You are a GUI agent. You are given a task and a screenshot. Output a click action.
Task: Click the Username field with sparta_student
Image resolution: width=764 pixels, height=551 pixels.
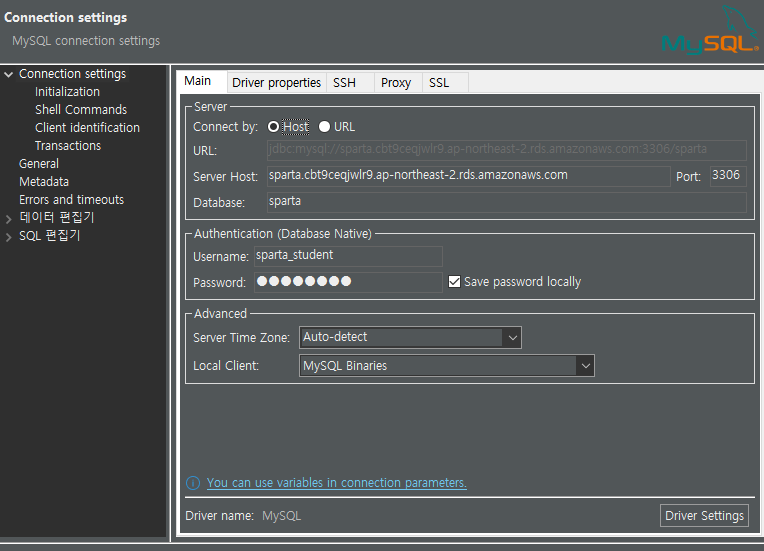348,256
